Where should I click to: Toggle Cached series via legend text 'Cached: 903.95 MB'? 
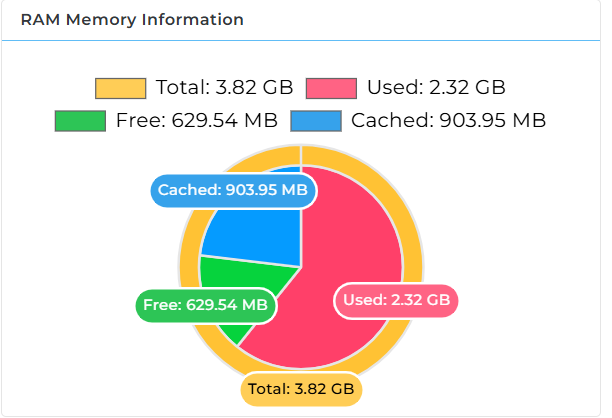pyautogui.click(x=448, y=120)
